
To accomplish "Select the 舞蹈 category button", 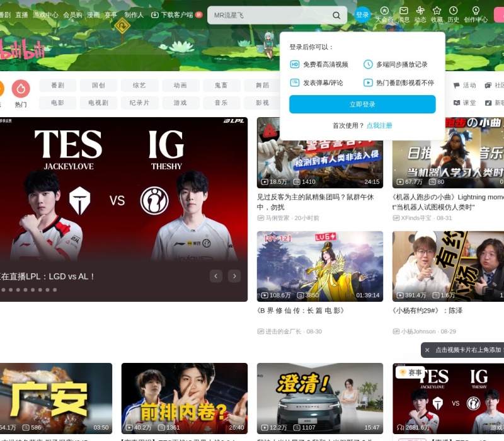I will tap(262, 85).
